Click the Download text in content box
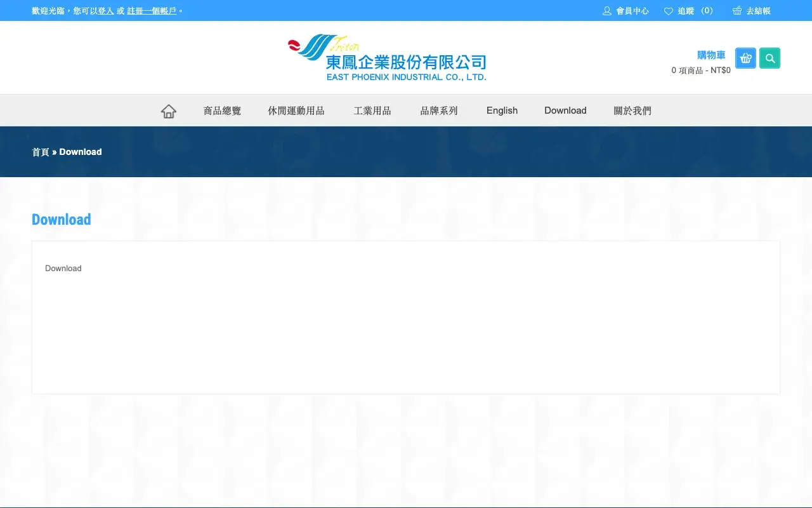Image resolution: width=812 pixels, height=508 pixels. pos(63,269)
